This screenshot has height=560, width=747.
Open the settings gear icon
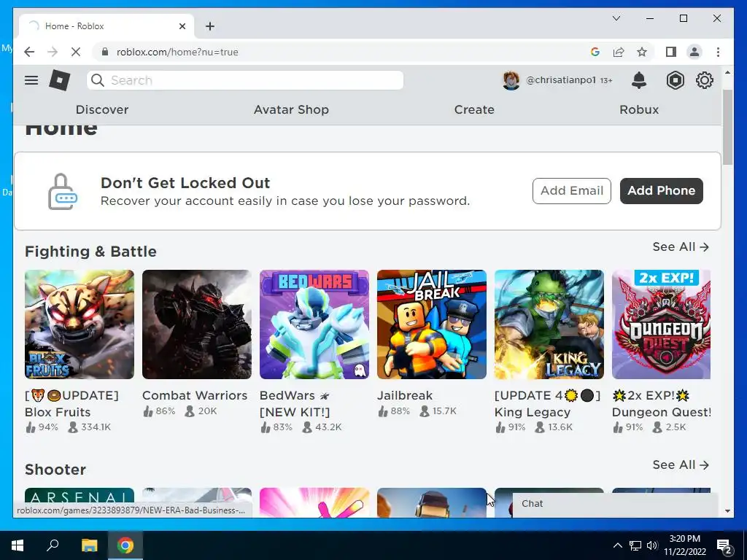tap(705, 80)
